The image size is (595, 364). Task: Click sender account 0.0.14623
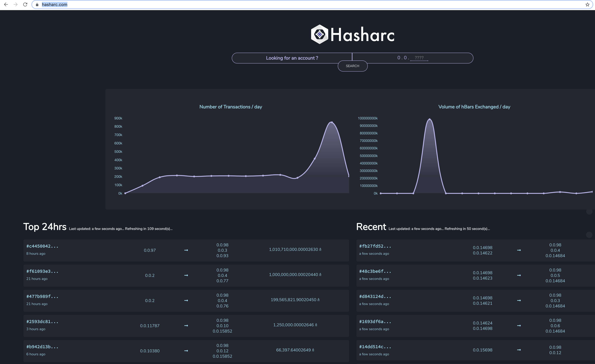pyautogui.click(x=482, y=278)
